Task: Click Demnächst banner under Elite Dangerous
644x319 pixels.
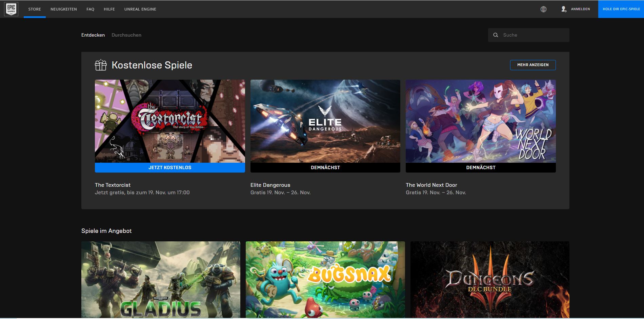Action: [x=325, y=167]
